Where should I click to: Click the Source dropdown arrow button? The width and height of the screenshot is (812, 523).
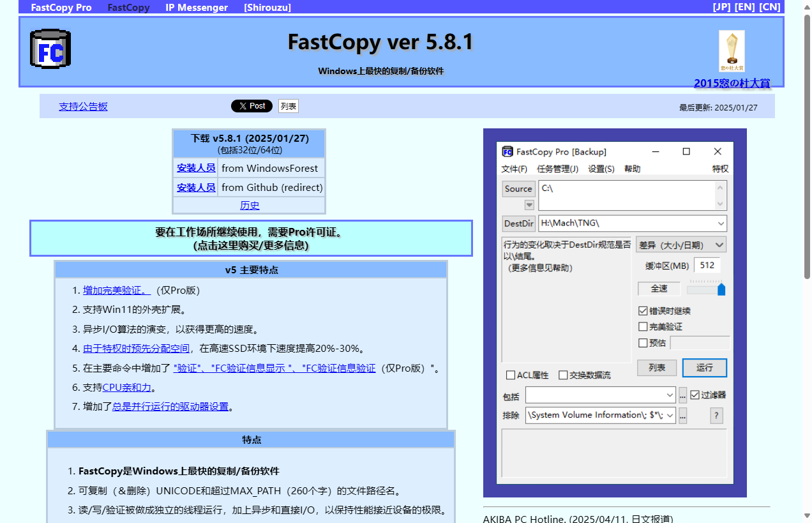tap(529, 204)
